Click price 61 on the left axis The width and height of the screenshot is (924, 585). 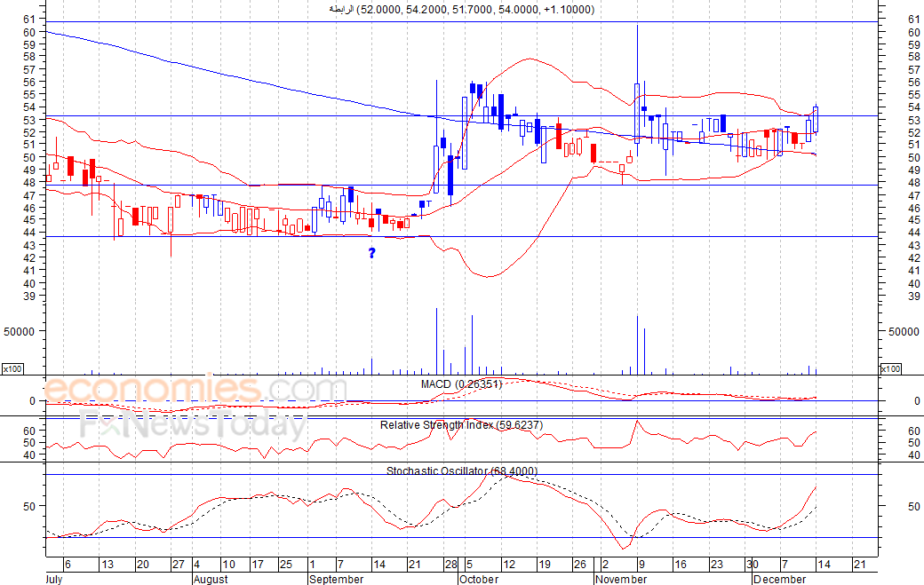pos(29,20)
